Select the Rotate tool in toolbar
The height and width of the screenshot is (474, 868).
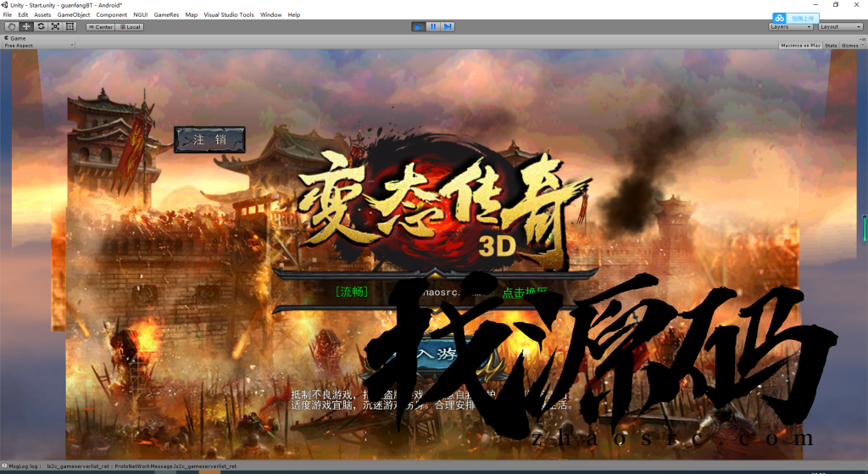tap(41, 26)
